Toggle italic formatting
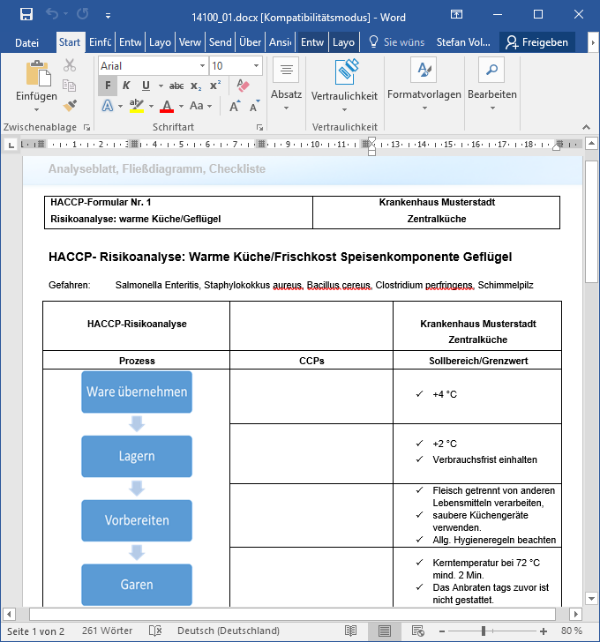The height and width of the screenshot is (642, 600). [127, 85]
